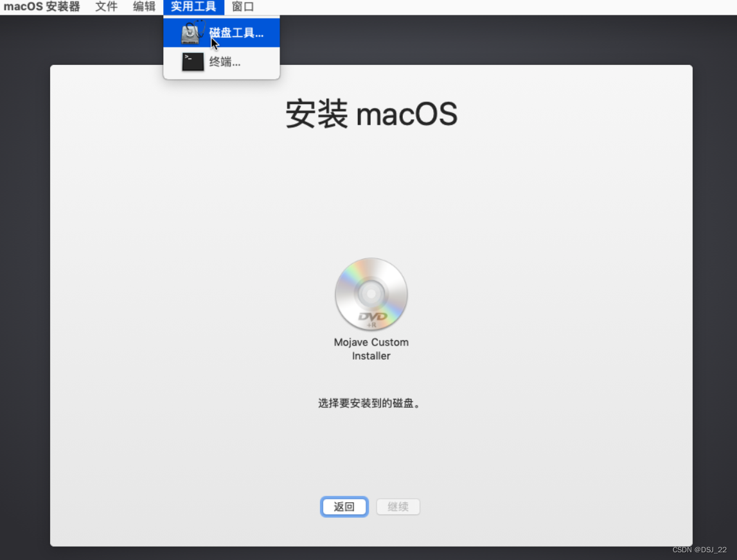The height and width of the screenshot is (560, 737).
Task: Click the Mojave Custom Installer label
Action: tap(371, 349)
